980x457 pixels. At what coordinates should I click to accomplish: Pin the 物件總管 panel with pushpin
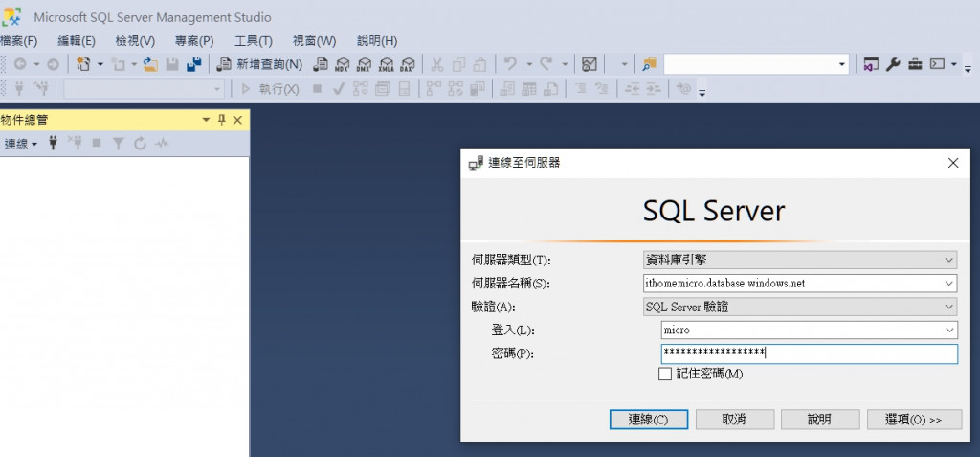[x=221, y=120]
